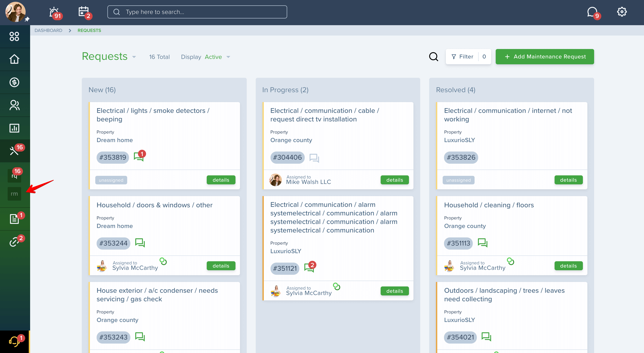The height and width of the screenshot is (353, 644).
Task: Click request ID badge #304406
Action: [x=287, y=157]
